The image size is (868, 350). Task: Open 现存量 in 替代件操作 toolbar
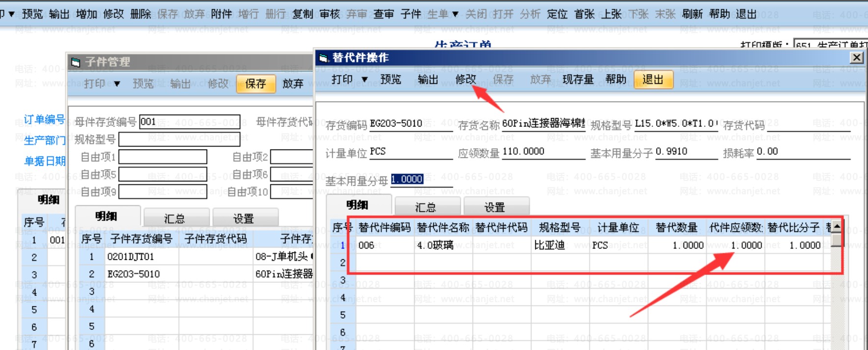coord(578,79)
